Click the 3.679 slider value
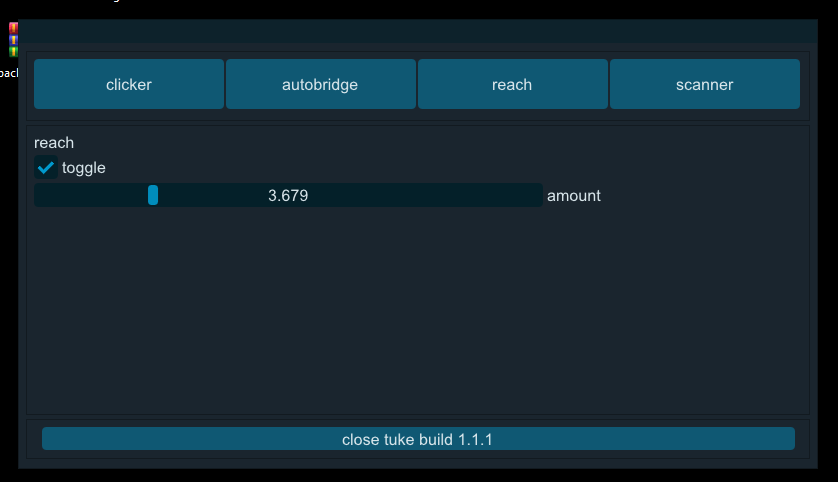 288,196
